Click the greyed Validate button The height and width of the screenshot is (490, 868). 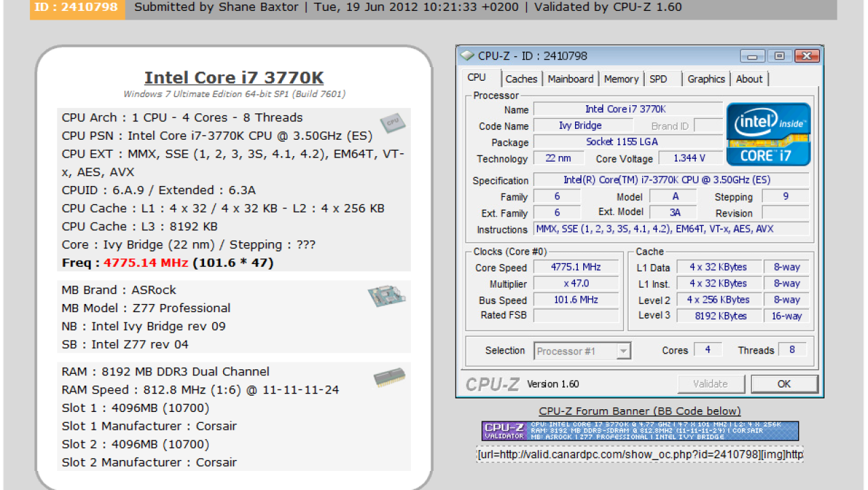[710, 383]
